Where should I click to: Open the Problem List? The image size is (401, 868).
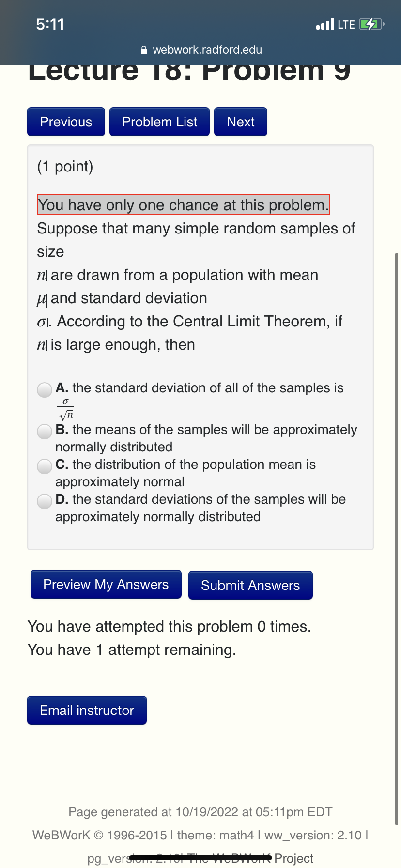coord(159,122)
